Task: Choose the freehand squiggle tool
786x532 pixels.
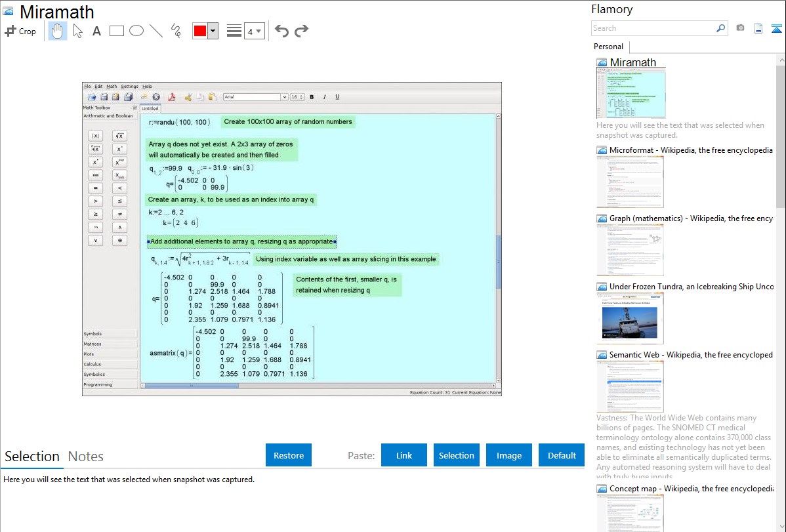Action: [x=176, y=31]
